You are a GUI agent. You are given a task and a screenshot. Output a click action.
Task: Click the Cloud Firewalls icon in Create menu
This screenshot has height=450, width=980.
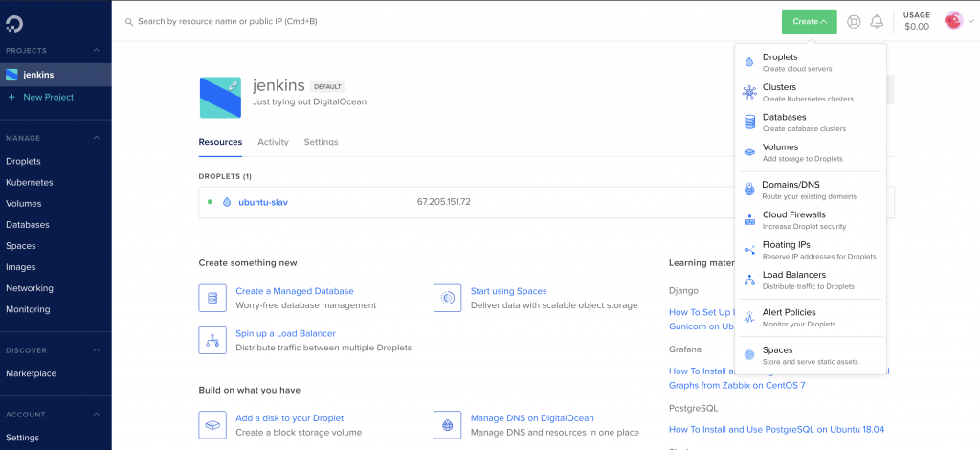(749, 219)
